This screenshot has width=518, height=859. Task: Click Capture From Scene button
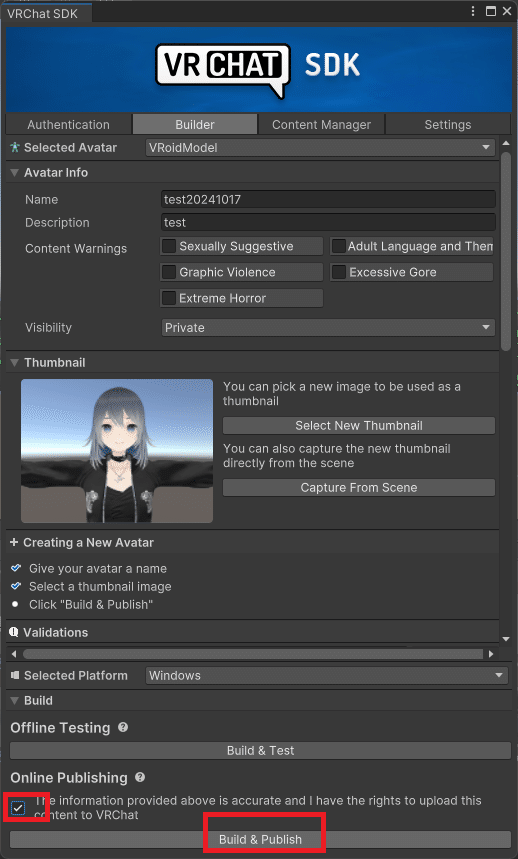pos(359,488)
